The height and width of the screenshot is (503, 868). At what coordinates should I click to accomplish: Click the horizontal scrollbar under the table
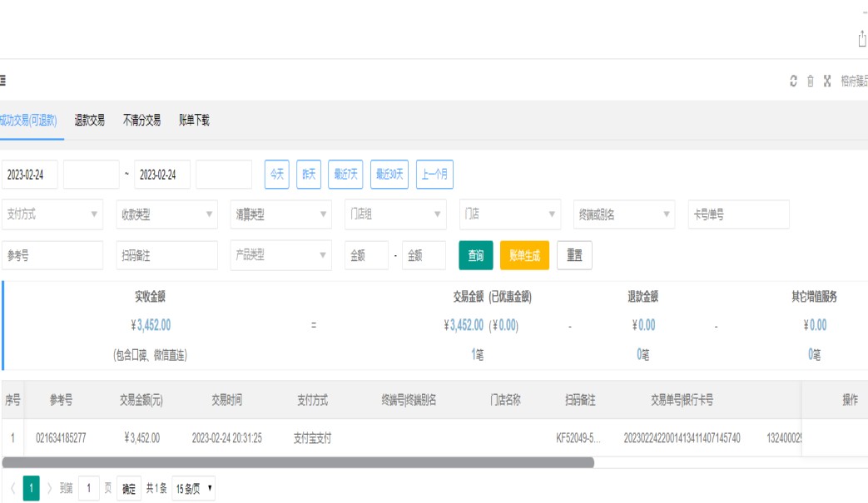tap(298, 462)
